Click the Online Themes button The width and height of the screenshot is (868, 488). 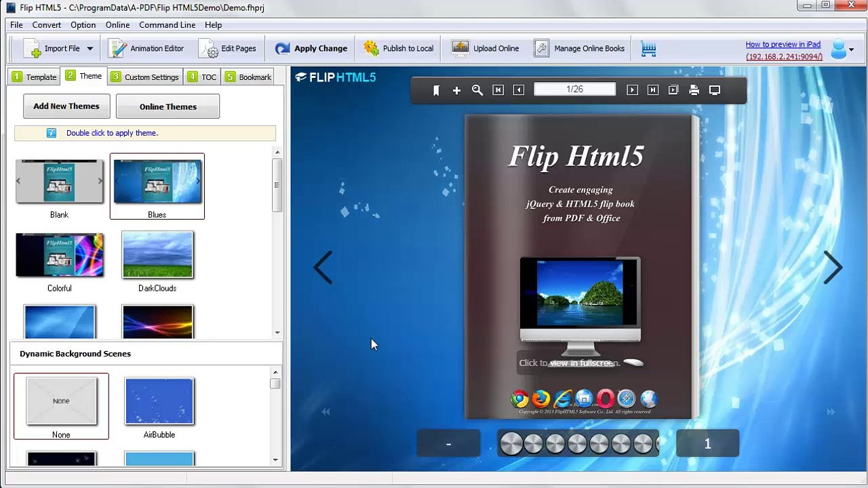[x=167, y=106]
